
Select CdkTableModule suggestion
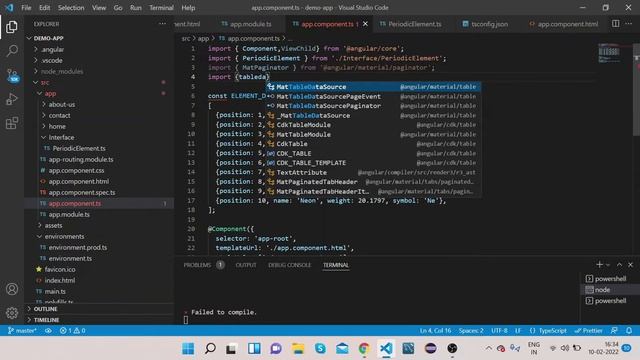[x=373, y=125]
